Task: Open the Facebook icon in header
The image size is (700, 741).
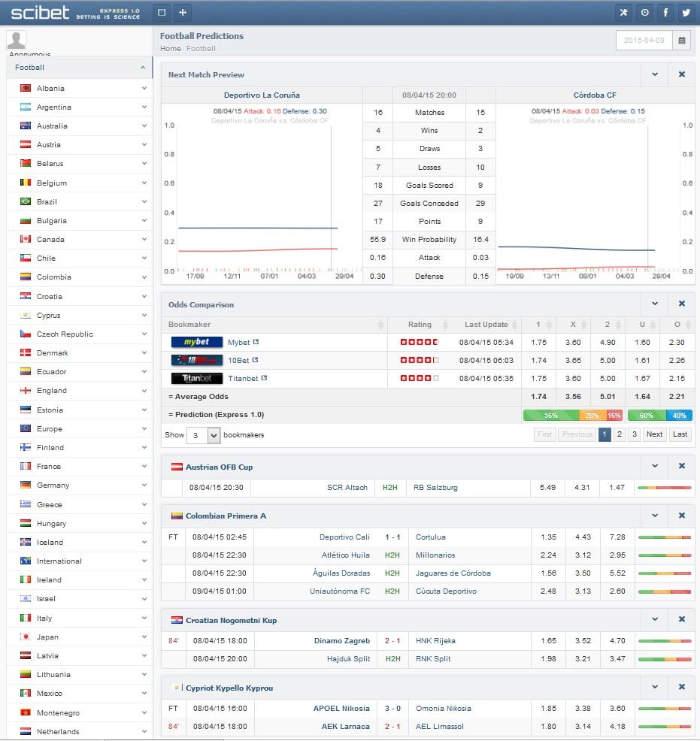Action: (x=665, y=12)
